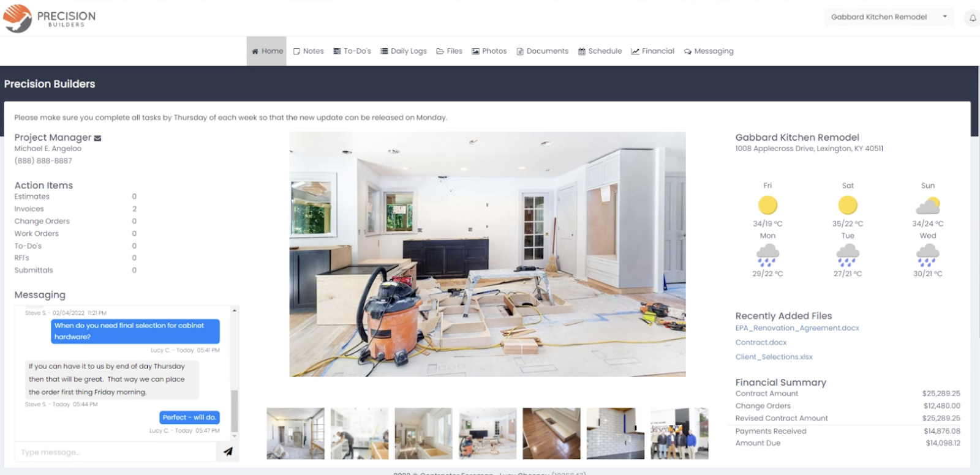The width and height of the screenshot is (980, 475).
Task: Click the Monday rain weather icon
Action: click(x=767, y=255)
